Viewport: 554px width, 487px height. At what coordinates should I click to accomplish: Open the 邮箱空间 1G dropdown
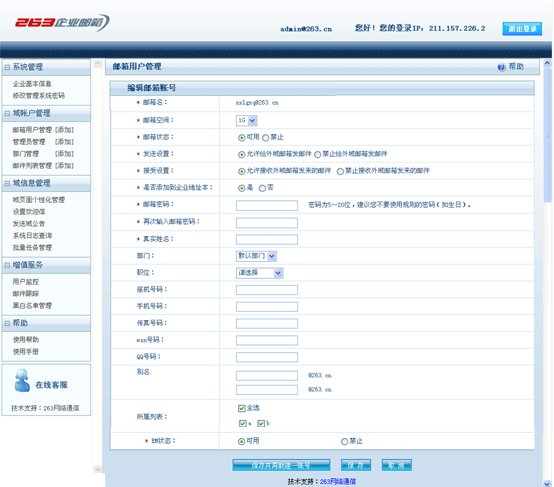[247, 121]
